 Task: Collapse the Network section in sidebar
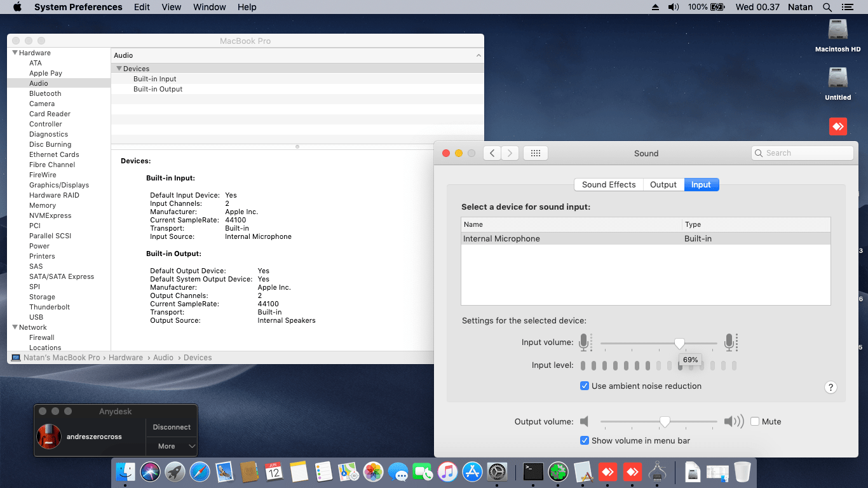click(15, 327)
